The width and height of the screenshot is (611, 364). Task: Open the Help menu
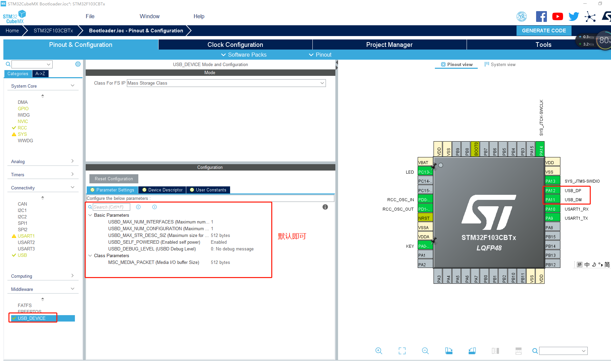[x=199, y=16]
